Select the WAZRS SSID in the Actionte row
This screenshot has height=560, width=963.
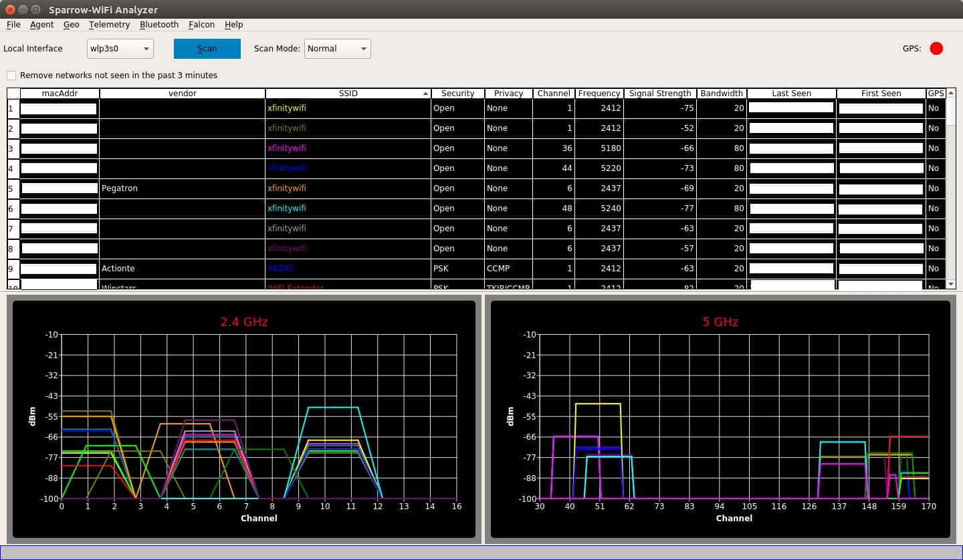[281, 268]
